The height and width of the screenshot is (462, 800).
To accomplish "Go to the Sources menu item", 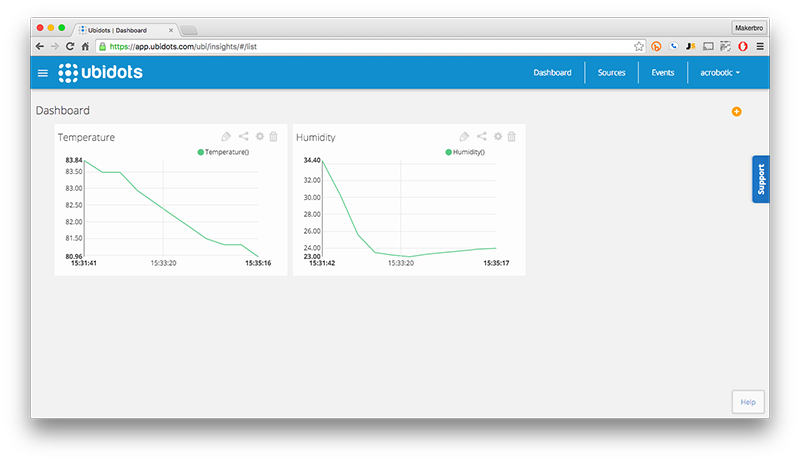I will click(x=611, y=73).
